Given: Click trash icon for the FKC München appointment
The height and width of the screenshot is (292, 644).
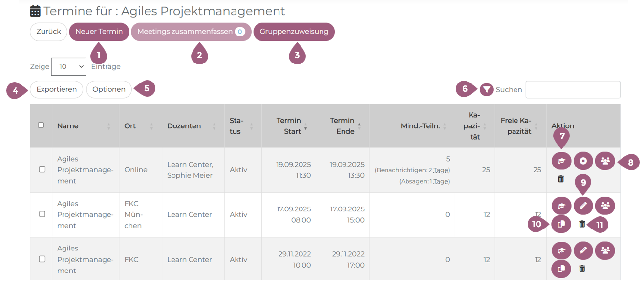Looking at the screenshot, I should 582,224.
